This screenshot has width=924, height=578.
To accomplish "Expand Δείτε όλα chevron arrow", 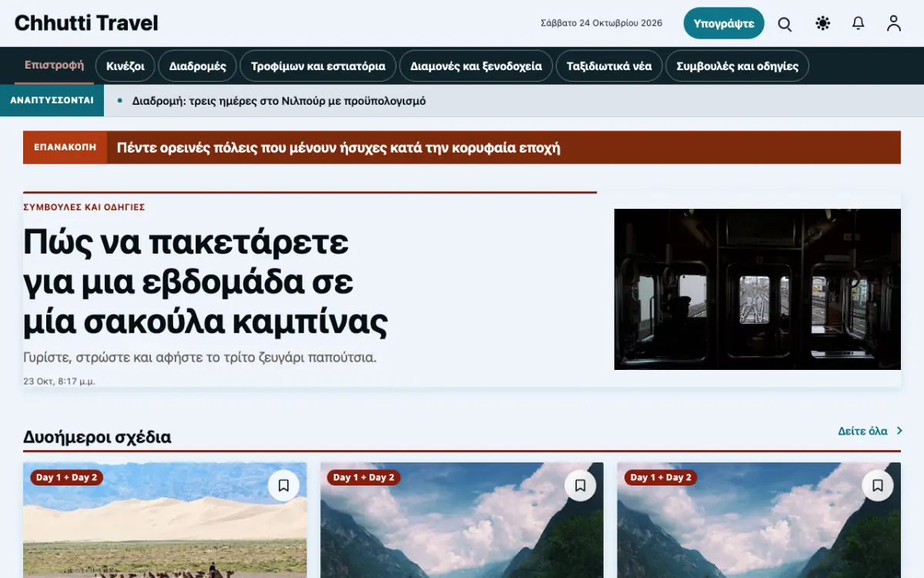I will click(x=899, y=431).
